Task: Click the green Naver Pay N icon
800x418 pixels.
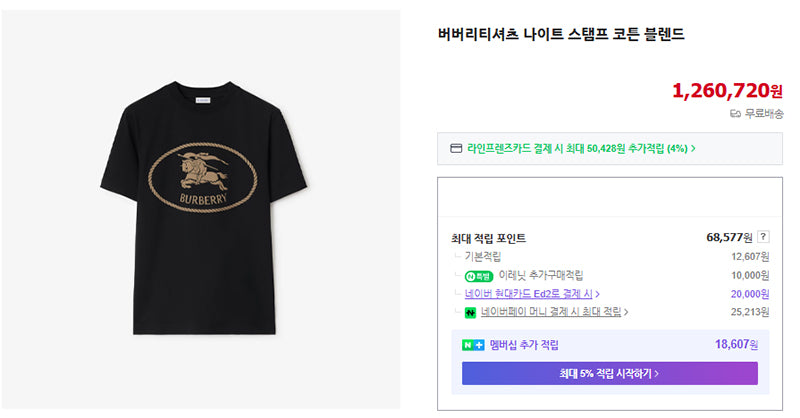Action: click(x=470, y=312)
